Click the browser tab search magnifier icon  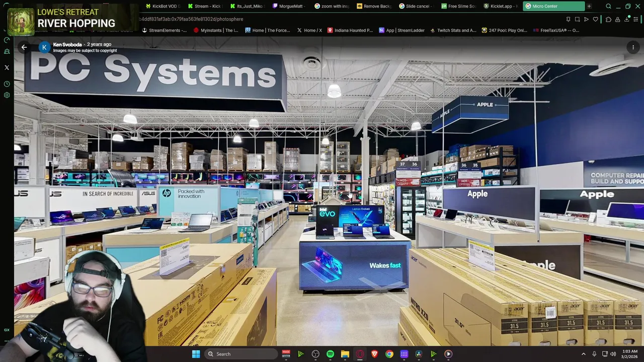tap(608, 6)
